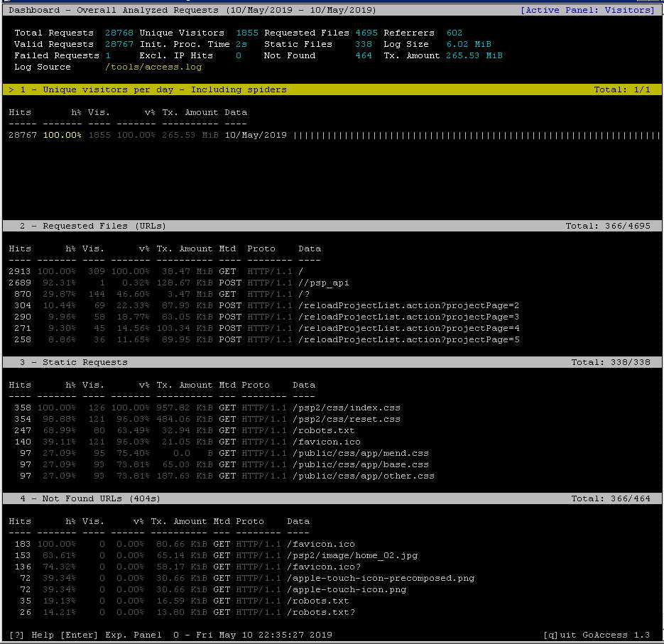The image size is (664, 644).
Task: Click the Not Found value 464
Action: [x=364, y=55]
